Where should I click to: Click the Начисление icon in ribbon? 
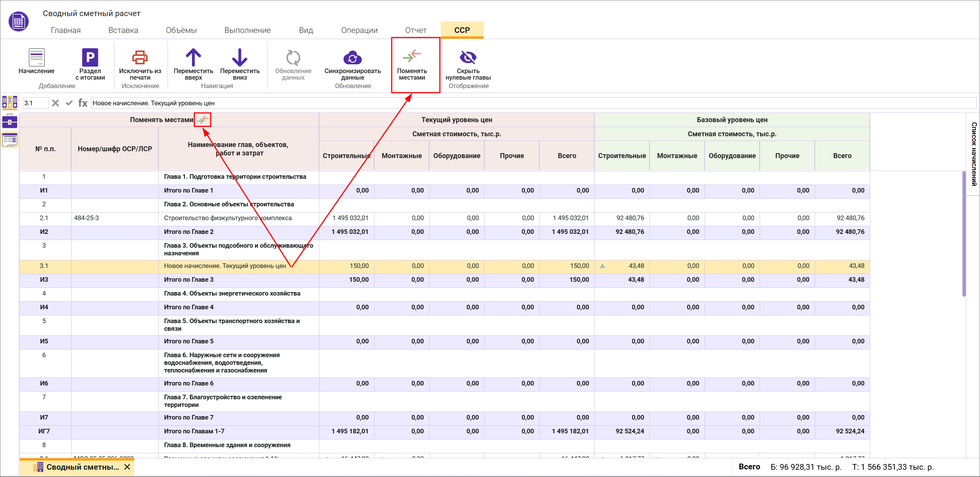(x=36, y=58)
